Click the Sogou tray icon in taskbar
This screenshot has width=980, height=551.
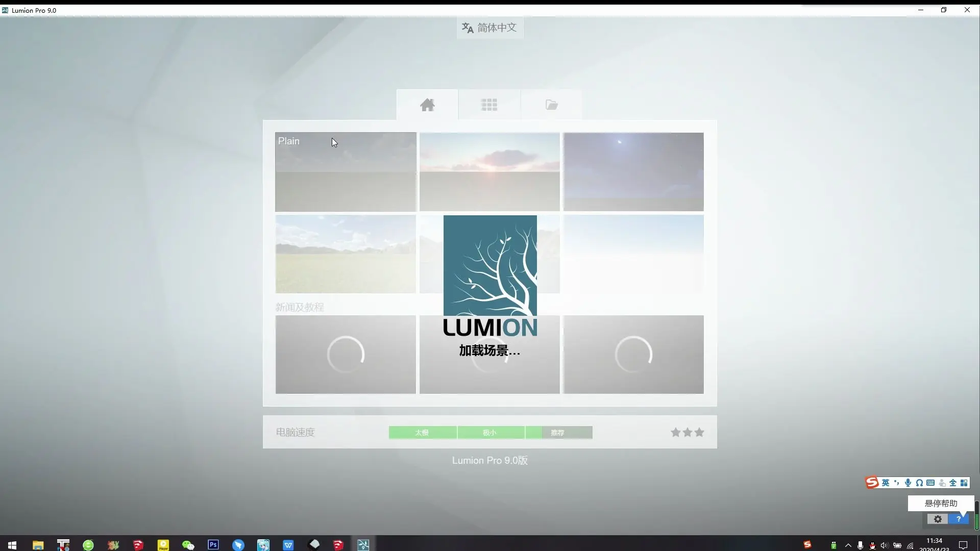[x=807, y=545]
